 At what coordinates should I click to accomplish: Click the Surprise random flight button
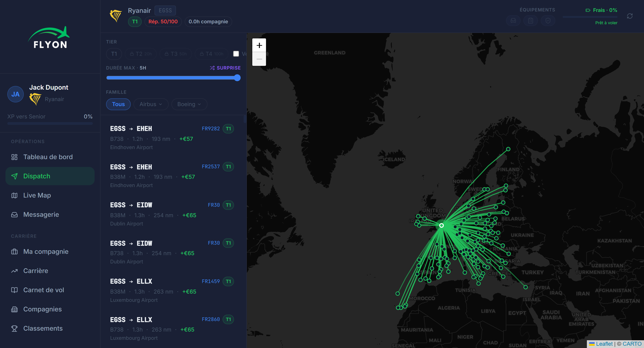tap(225, 68)
